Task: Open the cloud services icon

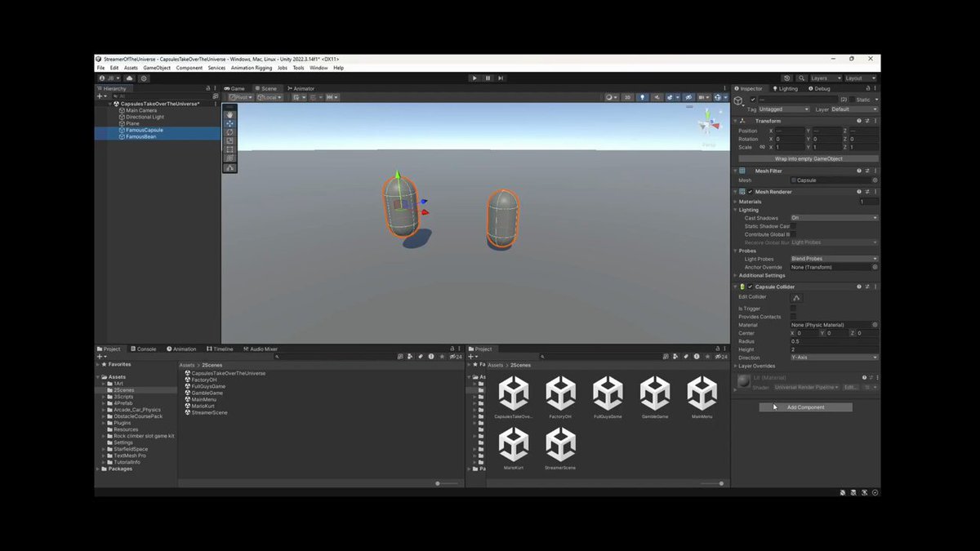Action: coord(129,78)
